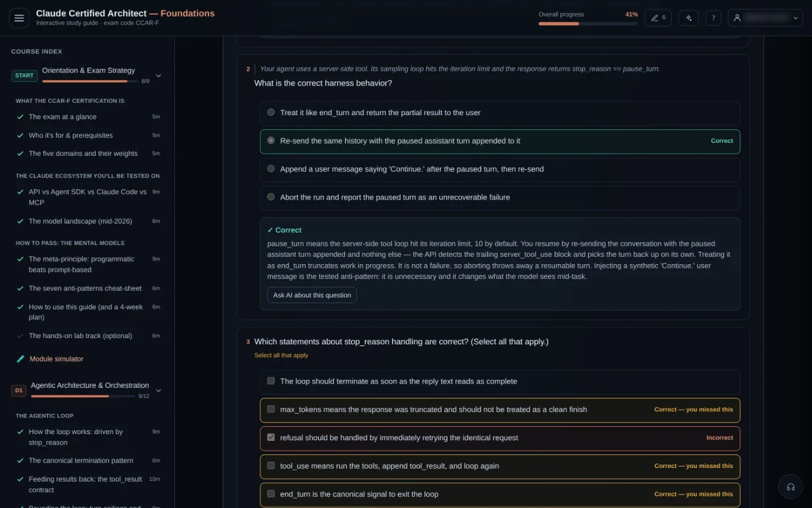The width and height of the screenshot is (812, 508).
Task: Click the checkmark beside 'The meta-principle' lesson
Action: click(20, 259)
